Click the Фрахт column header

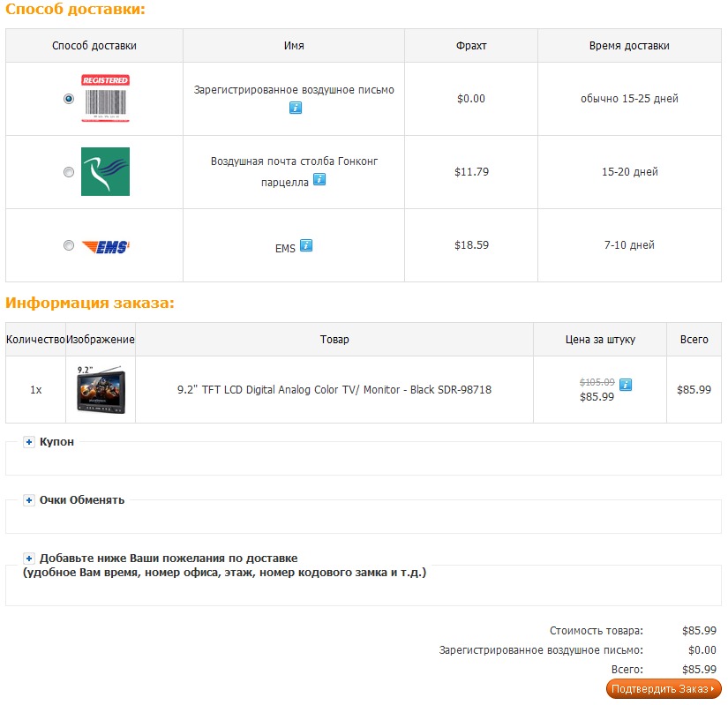pos(471,46)
